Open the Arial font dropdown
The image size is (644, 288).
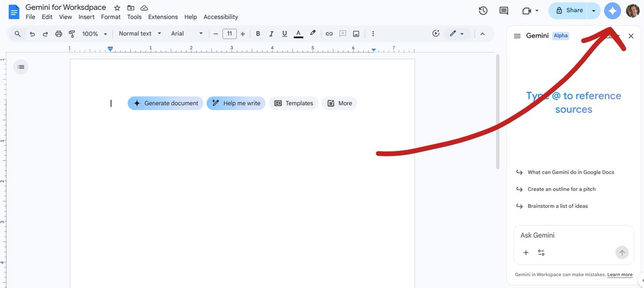pyautogui.click(x=187, y=33)
